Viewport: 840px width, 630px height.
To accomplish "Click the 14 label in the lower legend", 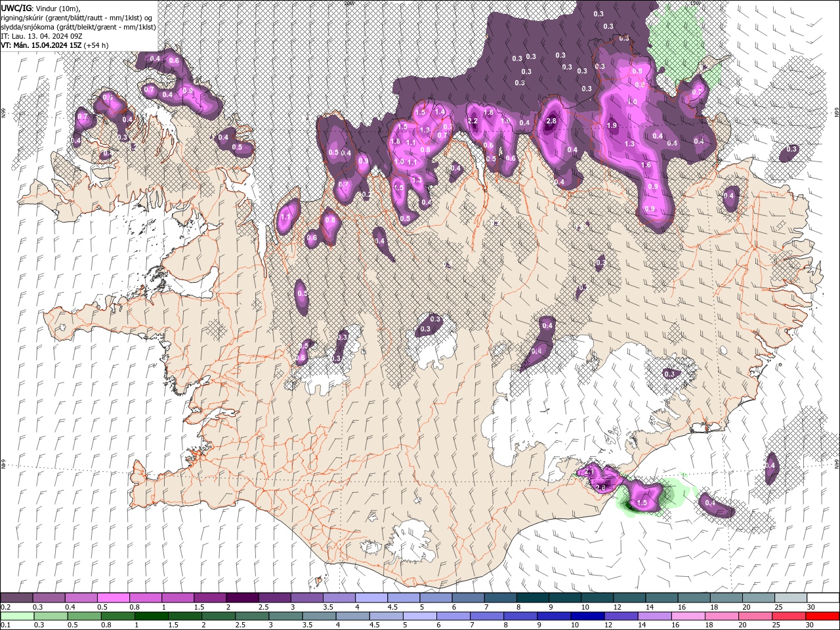I will pos(641,625).
